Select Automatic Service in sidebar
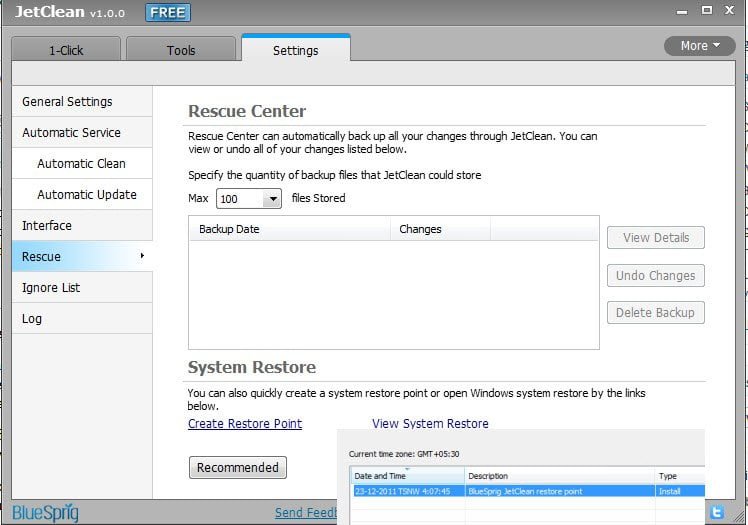Screen dimensions: 748x525 [82, 133]
